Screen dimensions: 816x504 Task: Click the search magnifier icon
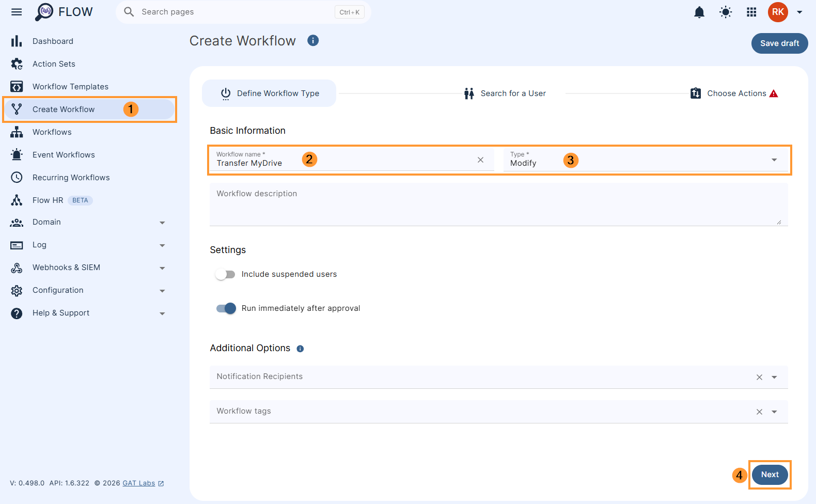[129, 12]
